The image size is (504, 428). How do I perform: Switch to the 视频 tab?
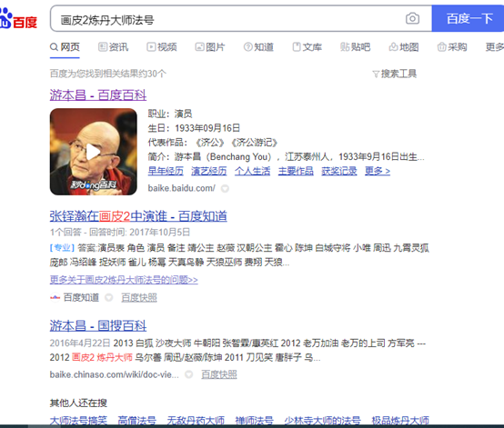point(162,47)
